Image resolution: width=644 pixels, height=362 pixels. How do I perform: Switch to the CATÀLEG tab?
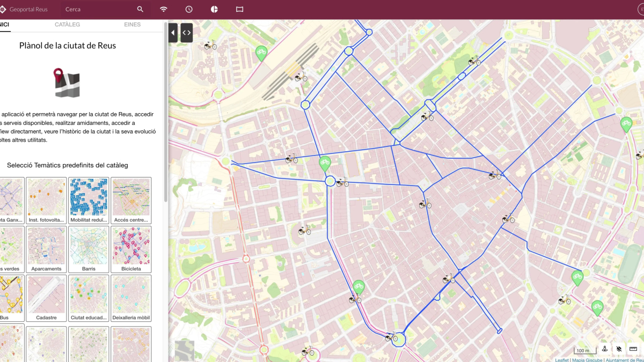67,25
